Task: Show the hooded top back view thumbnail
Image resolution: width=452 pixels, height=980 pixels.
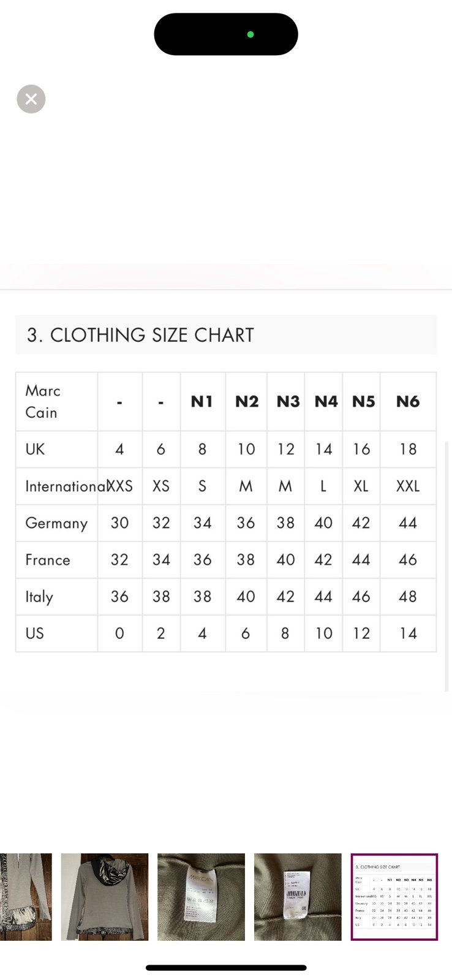Action: (x=104, y=897)
